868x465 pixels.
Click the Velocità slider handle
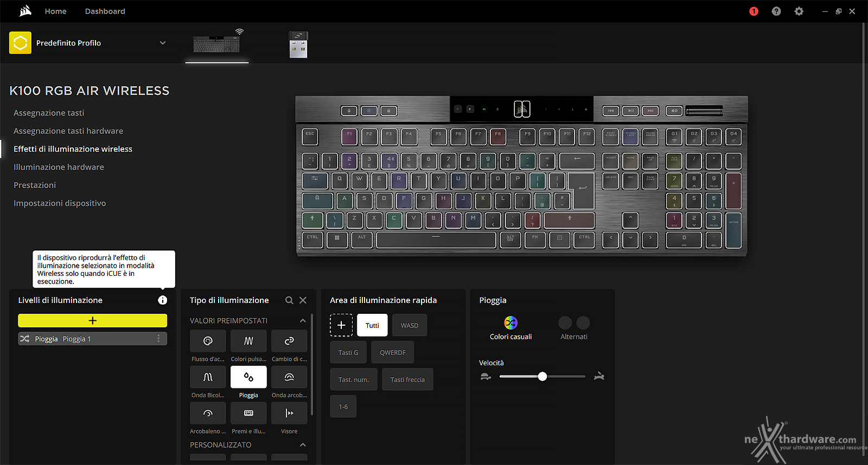542,376
